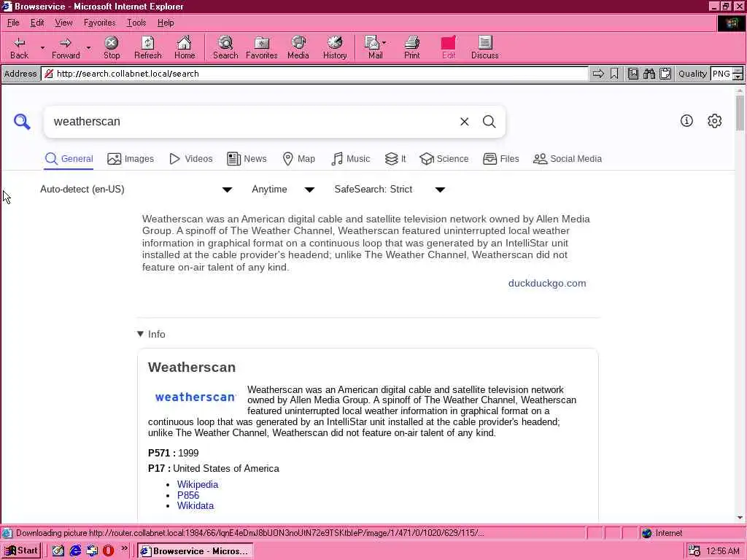Click the Discuss toolbar button

(x=485, y=47)
